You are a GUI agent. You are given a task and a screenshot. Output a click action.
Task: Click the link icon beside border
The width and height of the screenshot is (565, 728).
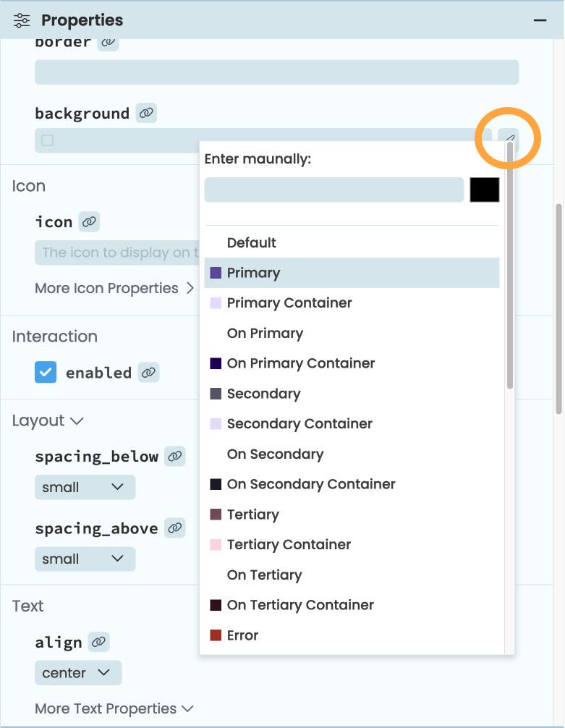tap(109, 43)
